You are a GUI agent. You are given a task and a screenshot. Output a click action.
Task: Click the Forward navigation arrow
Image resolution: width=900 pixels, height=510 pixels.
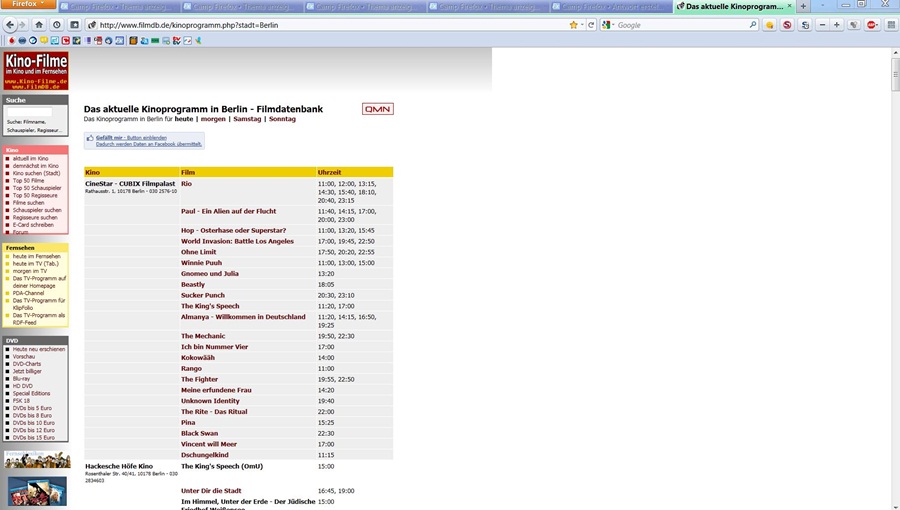(22, 25)
